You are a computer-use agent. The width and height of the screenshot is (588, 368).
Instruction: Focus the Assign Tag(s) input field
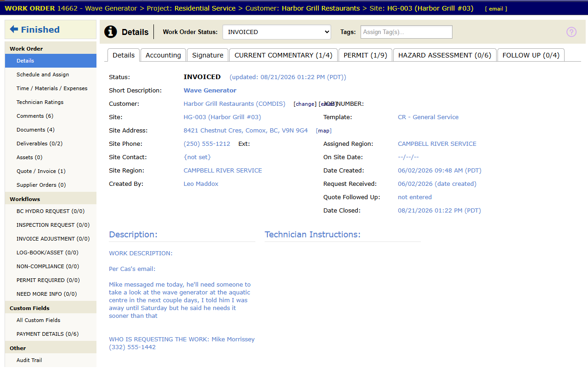click(407, 32)
